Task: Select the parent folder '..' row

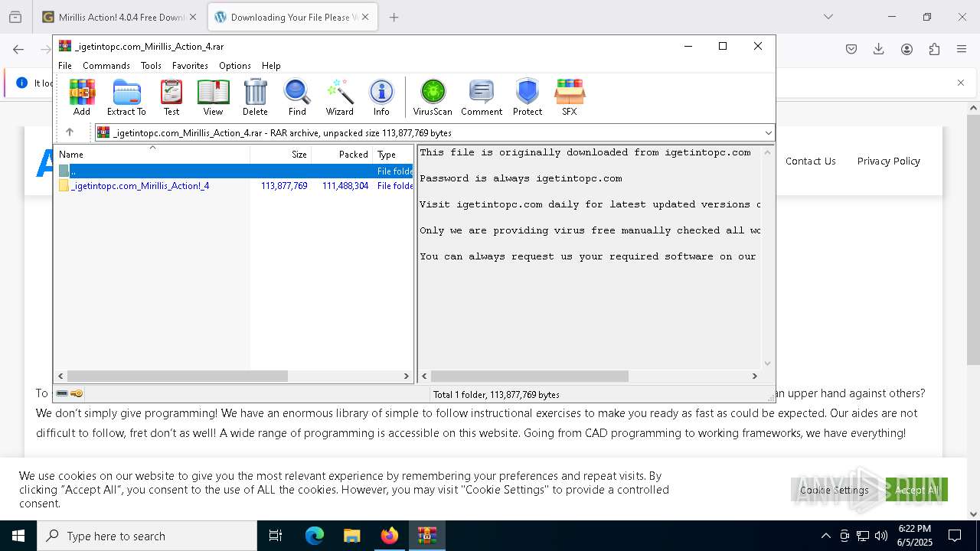Action: click(234, 171)
